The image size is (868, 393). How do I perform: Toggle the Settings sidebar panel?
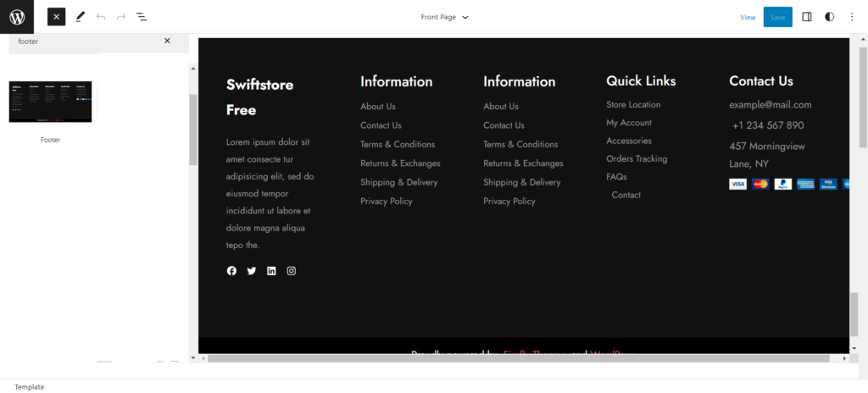click(x=807, y=17)
